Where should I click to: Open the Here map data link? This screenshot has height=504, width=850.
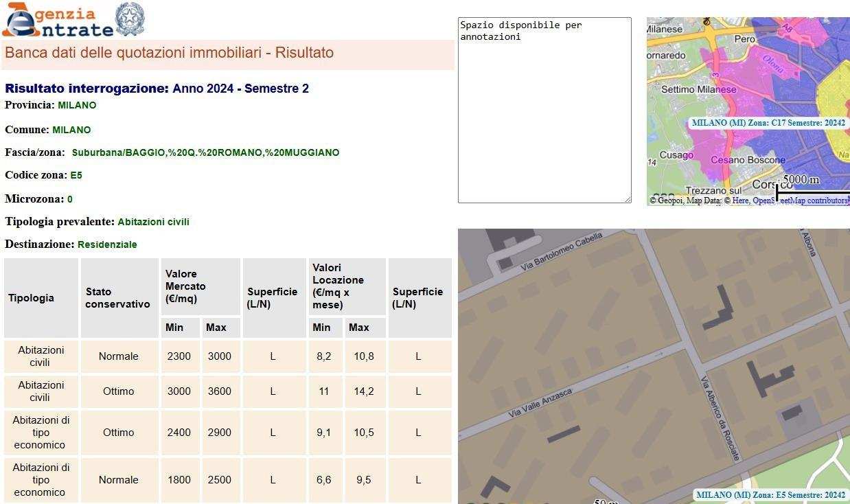tap(740, 201)
